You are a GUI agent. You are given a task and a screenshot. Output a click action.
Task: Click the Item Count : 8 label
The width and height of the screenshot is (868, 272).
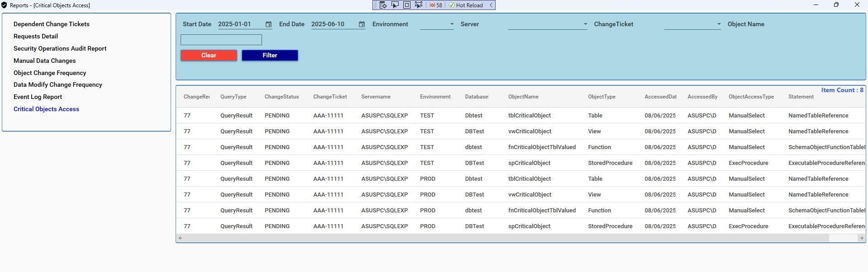[842, 90]
